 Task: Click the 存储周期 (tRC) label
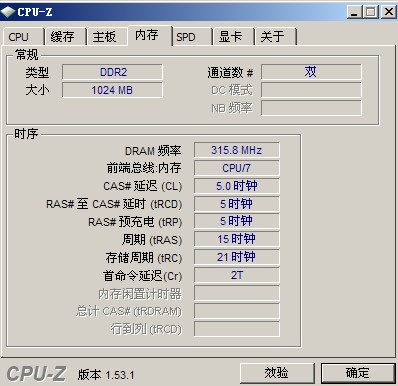coord(144,258)
